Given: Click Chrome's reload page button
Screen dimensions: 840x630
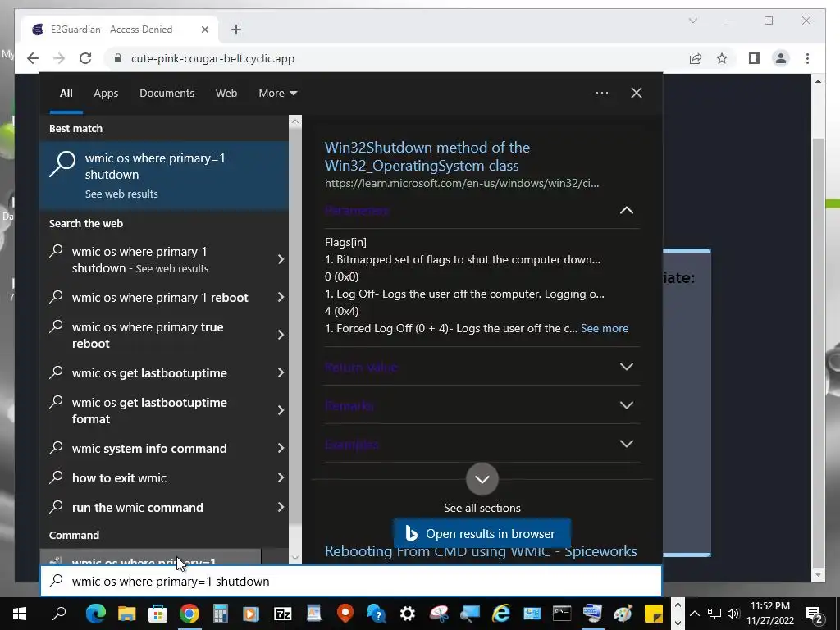Looking at the screenshot, I should coord(85,58).
